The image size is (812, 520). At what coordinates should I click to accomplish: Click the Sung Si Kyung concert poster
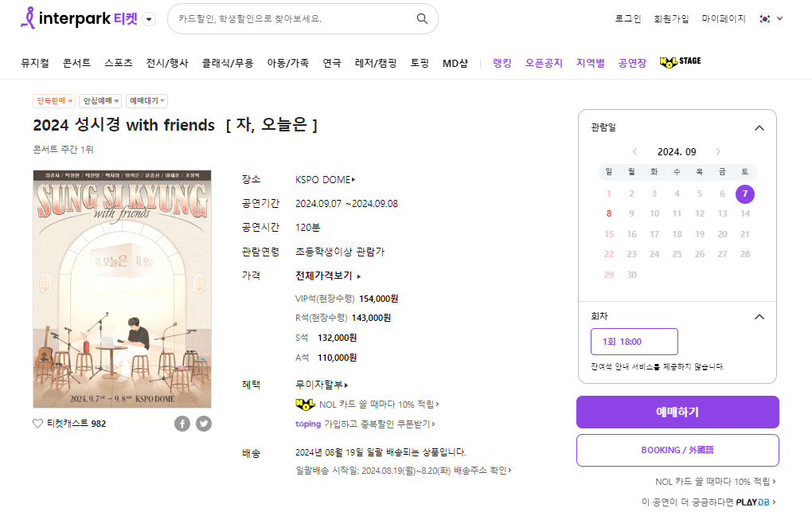(x=123, y=289)
